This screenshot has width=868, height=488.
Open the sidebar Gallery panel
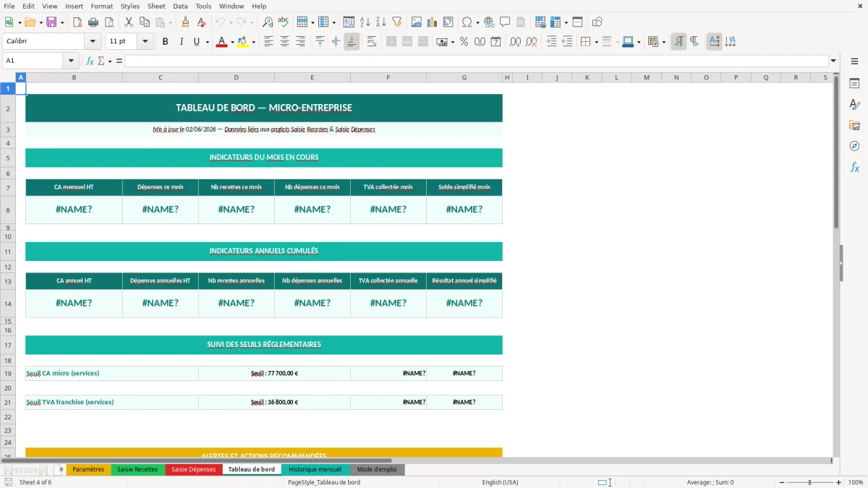(854, 125)
